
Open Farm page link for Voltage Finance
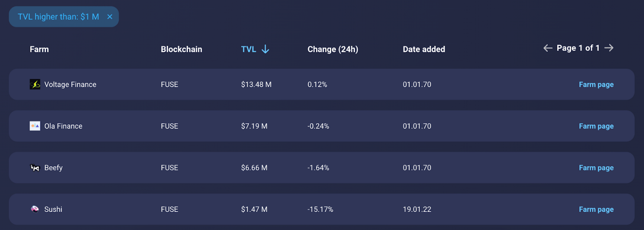[596, 84]
